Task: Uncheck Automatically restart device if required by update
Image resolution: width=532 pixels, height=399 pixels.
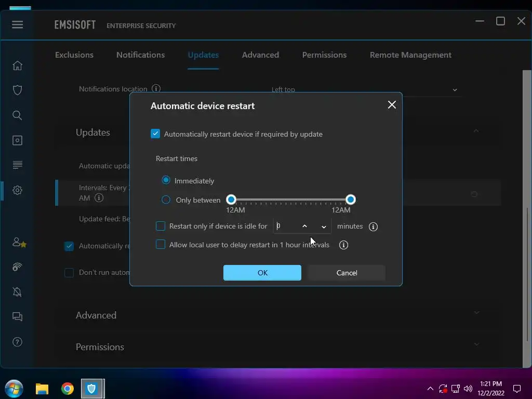Action: [x=155, y=134]
